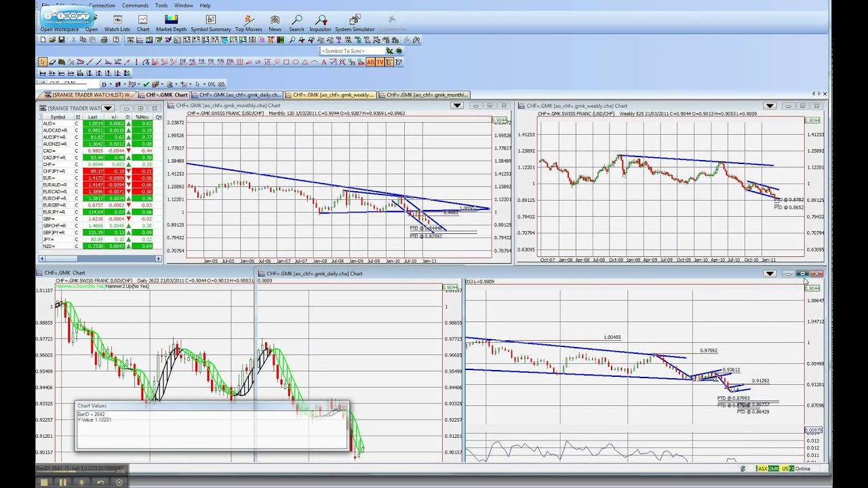Toggle the OVL overlay button
Image resolution: width=868 pixels, height=488 pixels.
point(212,85)
